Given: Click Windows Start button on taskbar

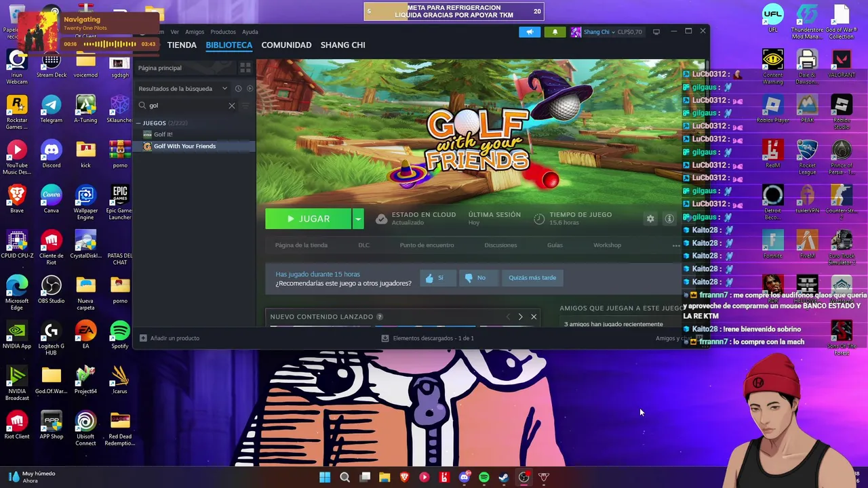Looking at the screenshot, I should [325, 477].
